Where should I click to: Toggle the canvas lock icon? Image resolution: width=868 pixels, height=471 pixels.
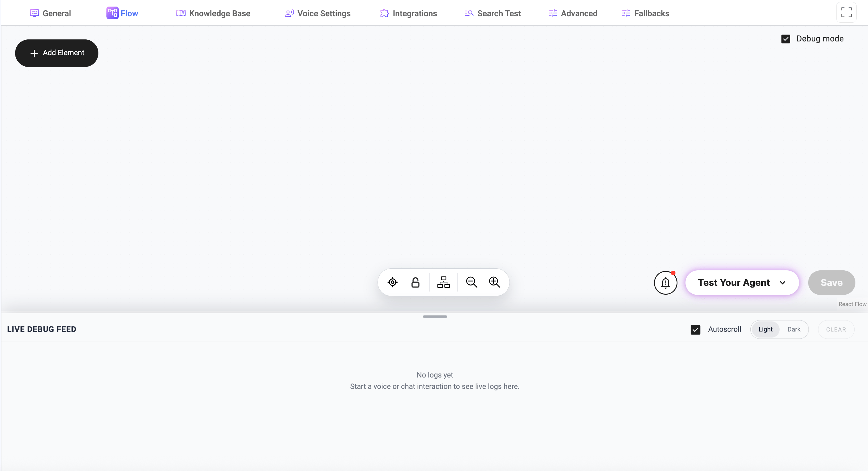pos(415,282)
